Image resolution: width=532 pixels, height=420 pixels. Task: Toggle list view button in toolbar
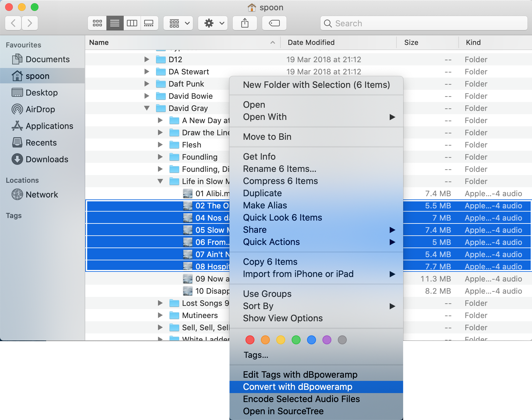click(x=115, y=23)
